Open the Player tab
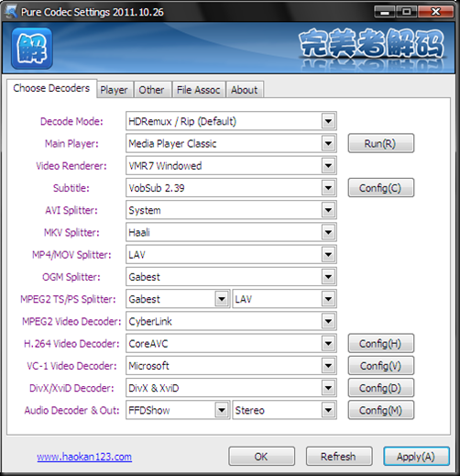Screen dimensions: 460x476 click(x=114, y=90)
